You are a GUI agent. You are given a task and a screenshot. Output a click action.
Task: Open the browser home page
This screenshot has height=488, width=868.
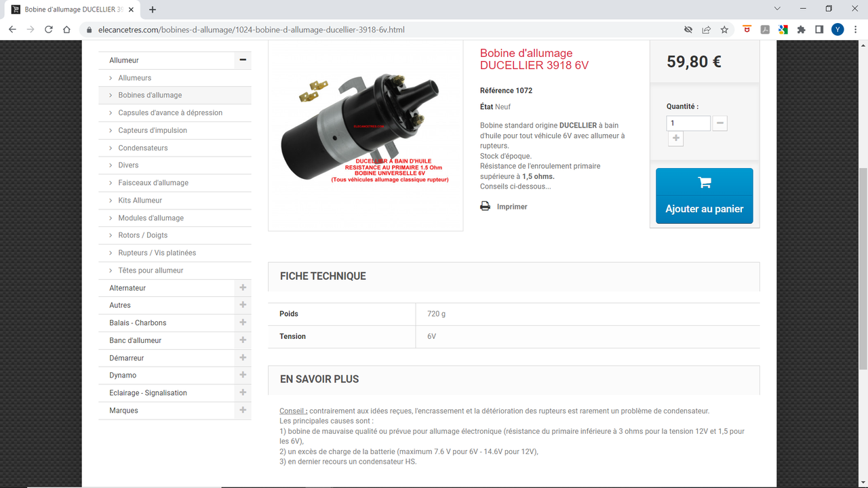[67, 30]
